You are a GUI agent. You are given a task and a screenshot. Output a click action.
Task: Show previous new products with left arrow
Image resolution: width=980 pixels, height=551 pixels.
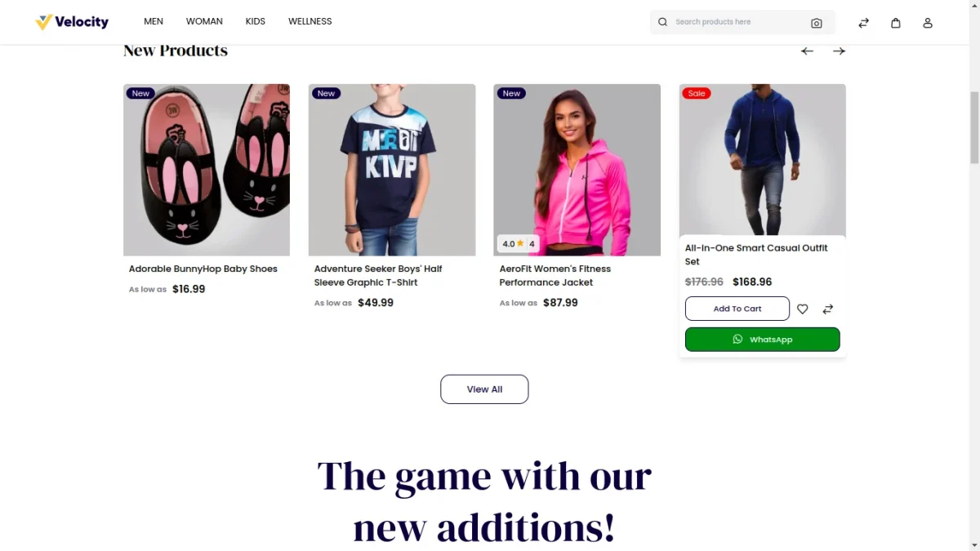(807, 51)
